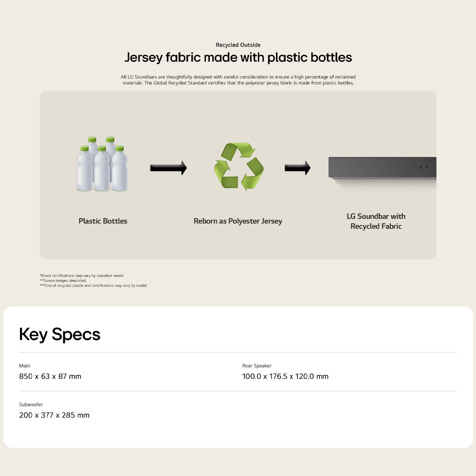Click "LG Soundbar with Recycled Fabric" caption
Image resolution: width=476 pixels, height=476 pixels.
tap(376, 221)
